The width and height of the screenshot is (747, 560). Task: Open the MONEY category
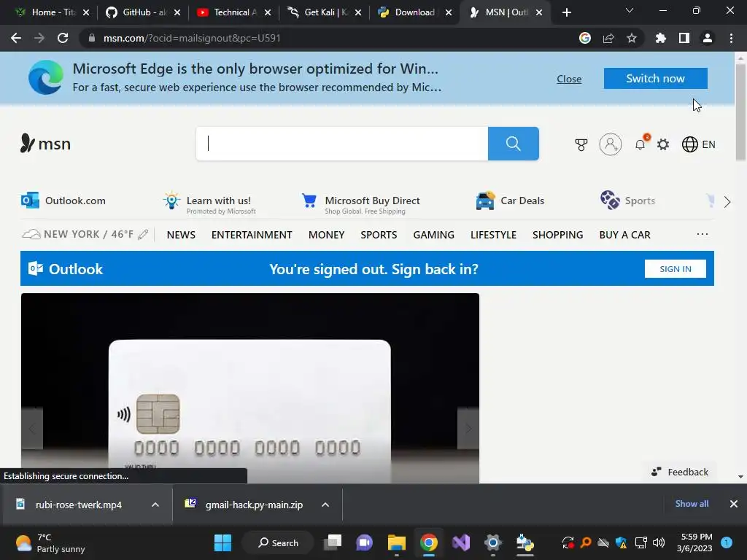coord(326,235)
